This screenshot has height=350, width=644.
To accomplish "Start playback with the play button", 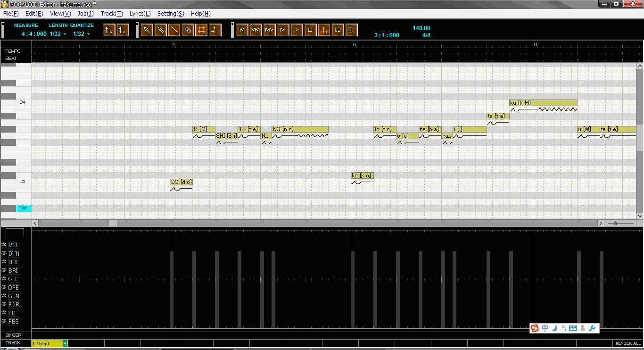I will pos(297,30).
